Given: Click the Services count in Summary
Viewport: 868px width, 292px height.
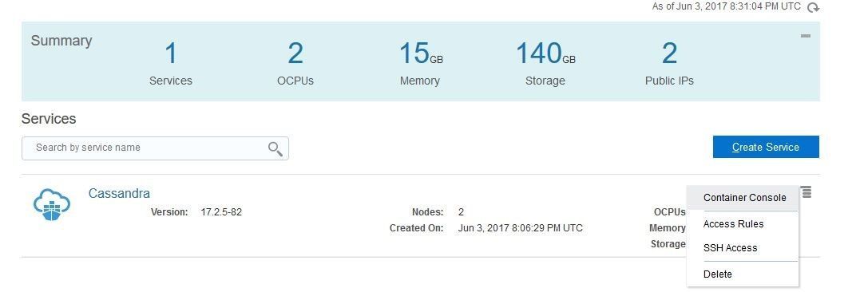Looking at the screenshot, I should pyautogui.click(x=171, y=53).
